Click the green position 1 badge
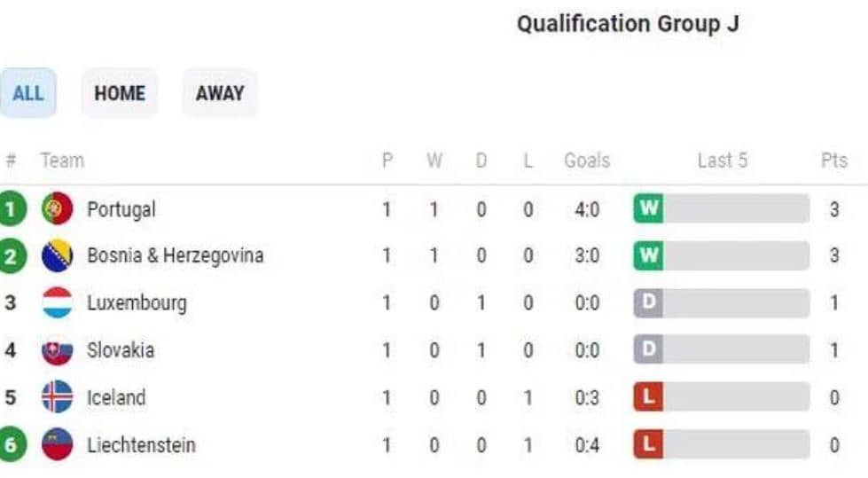The image size is (868, 478). 11,208
